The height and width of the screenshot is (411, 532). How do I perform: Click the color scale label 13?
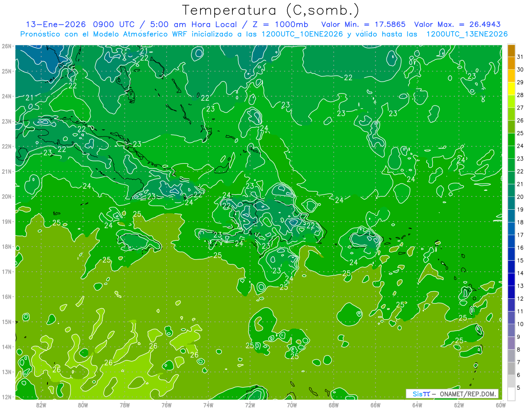click(520, 286)
